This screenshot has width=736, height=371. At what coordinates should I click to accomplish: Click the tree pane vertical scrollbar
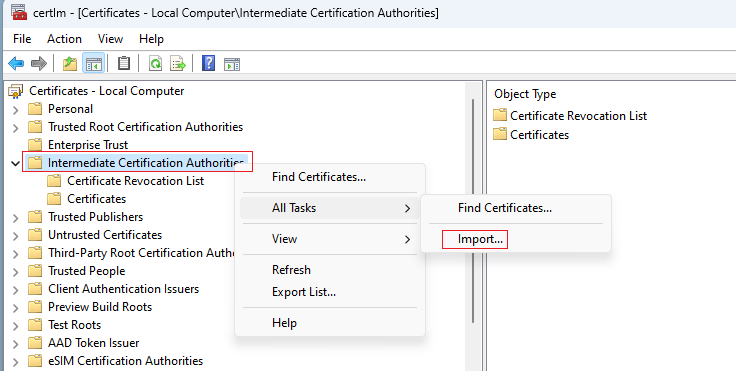click(473, 211)
